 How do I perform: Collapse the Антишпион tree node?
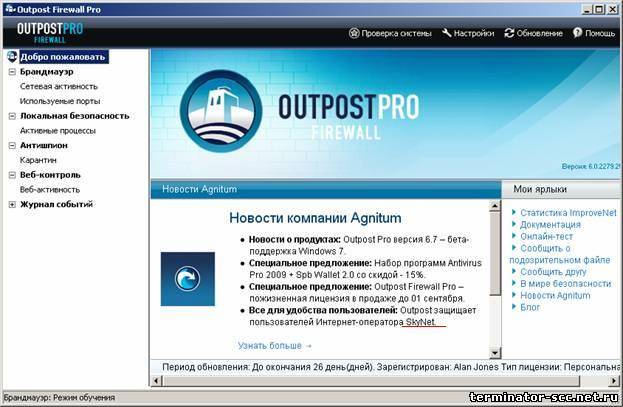click(12, 145)
